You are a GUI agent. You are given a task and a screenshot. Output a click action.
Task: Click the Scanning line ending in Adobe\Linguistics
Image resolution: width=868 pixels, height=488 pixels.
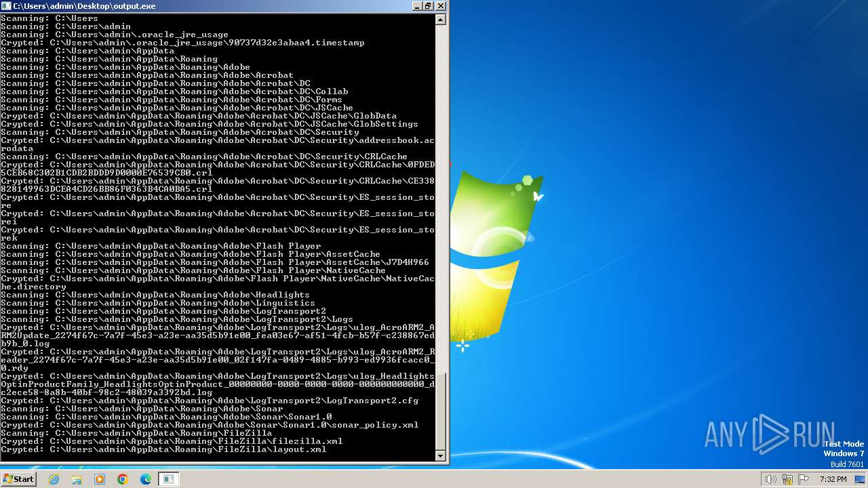point(158,303)
